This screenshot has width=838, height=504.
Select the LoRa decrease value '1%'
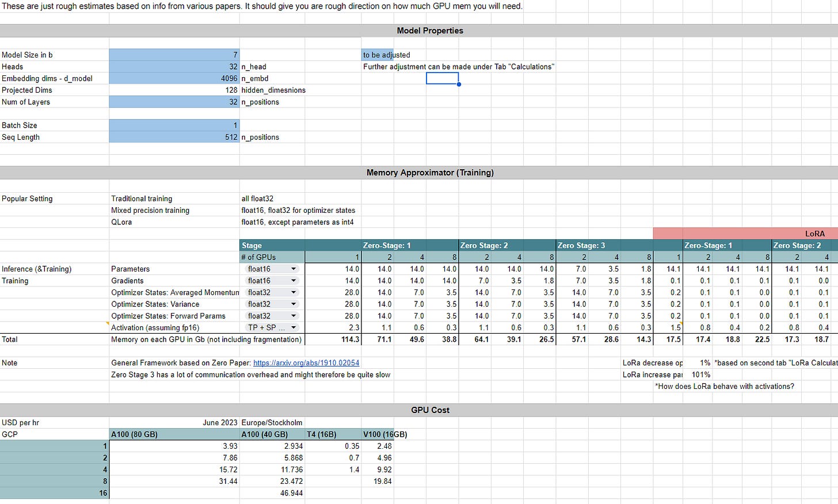pos(698,363)
